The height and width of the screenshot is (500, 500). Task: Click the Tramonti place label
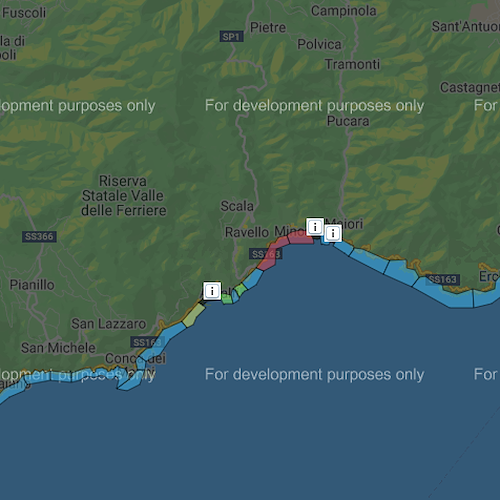click(x=352, y=64)
